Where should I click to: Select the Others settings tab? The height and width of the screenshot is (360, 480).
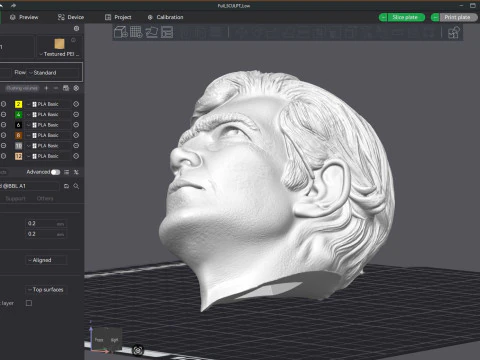(x=45, y=198)
